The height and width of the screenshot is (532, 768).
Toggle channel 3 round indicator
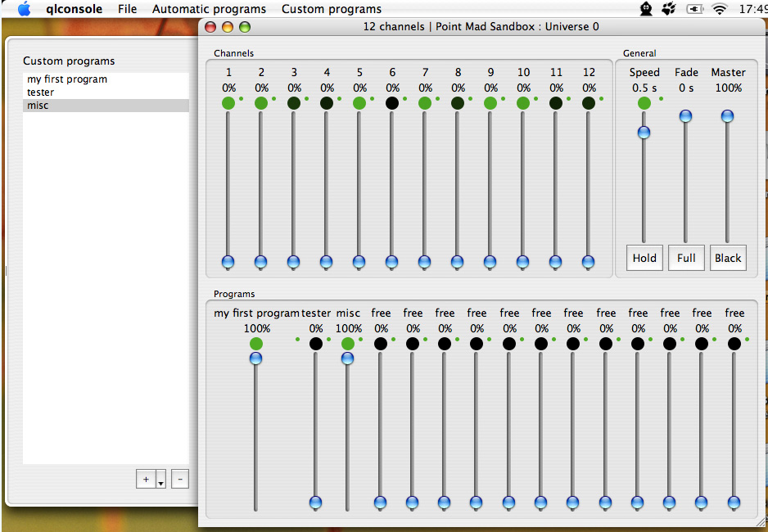(294, 103)
